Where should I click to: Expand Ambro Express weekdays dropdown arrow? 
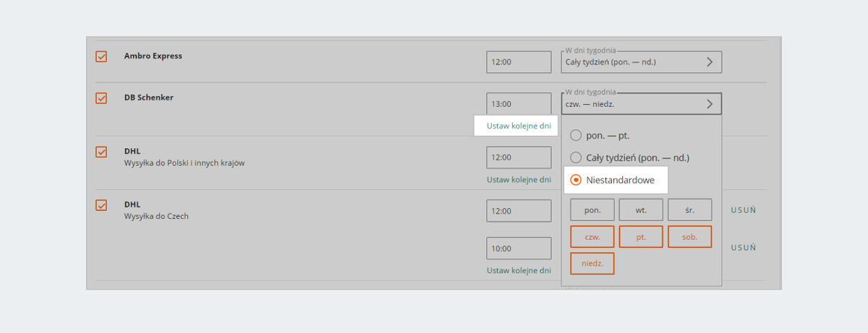(x=710, y=62)
